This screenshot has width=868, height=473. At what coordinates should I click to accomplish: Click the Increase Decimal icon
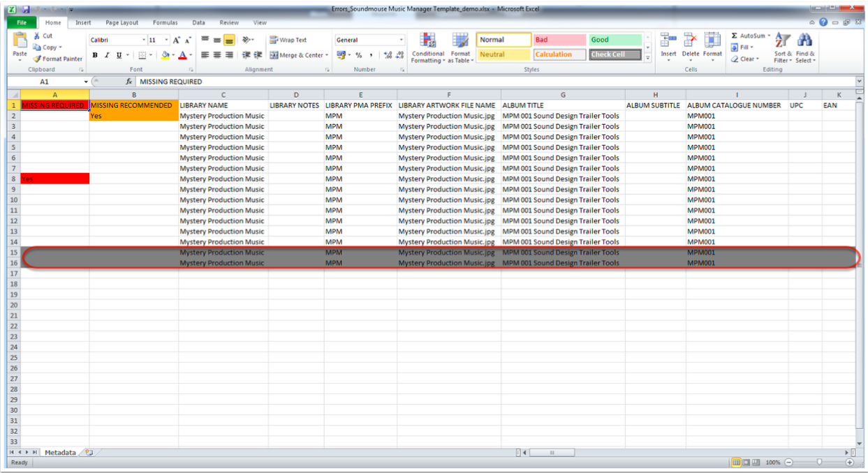(388, 55)
